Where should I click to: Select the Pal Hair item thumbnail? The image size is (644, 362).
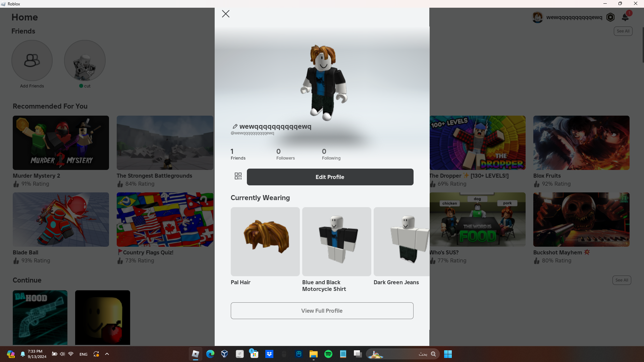(265, 242)
